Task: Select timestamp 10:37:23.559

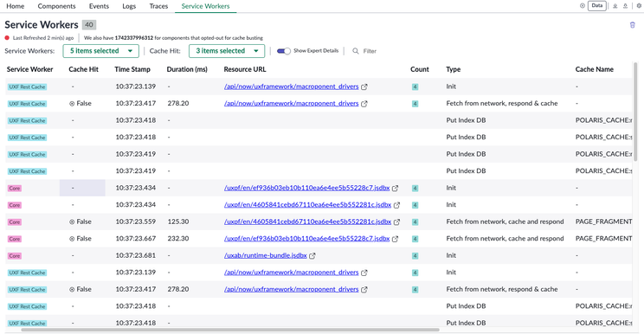Action: coord(136,222)
